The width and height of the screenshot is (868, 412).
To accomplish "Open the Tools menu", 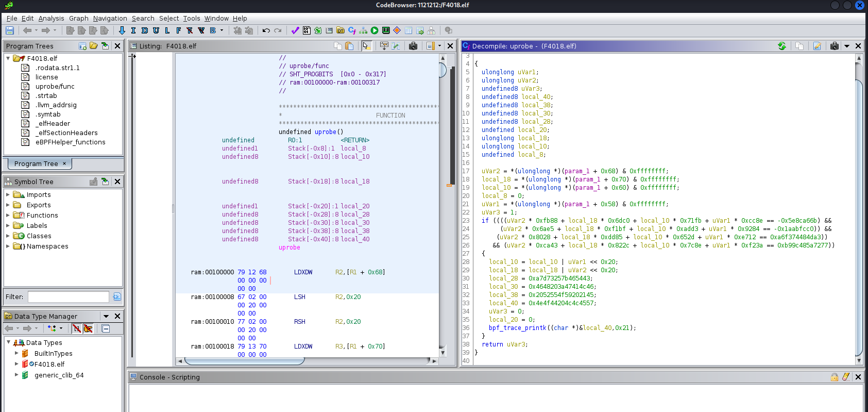I will 192,18.
